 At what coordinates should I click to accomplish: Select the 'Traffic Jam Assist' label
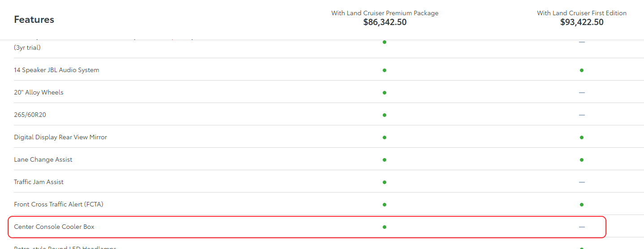tap(39, 182)
